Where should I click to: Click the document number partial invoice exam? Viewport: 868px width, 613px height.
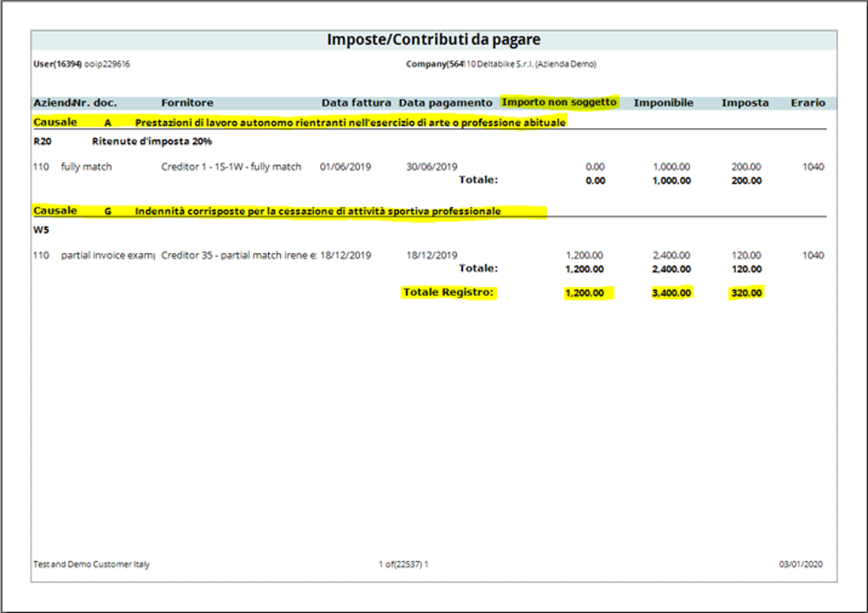coord(108,255)
